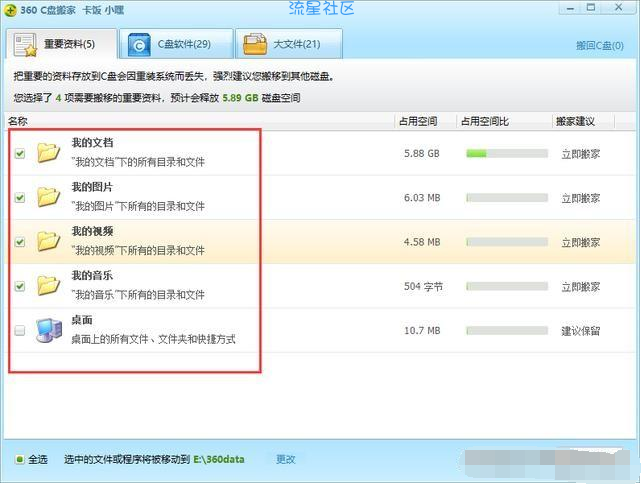
Task: Select the 我的图片 row title
Action: point(92,187)
